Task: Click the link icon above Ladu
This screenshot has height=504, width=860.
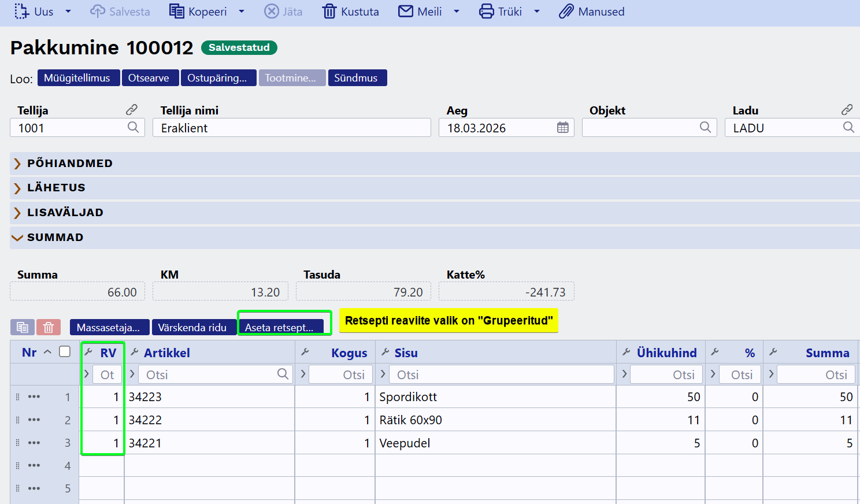Action: (x=847, y=109)
